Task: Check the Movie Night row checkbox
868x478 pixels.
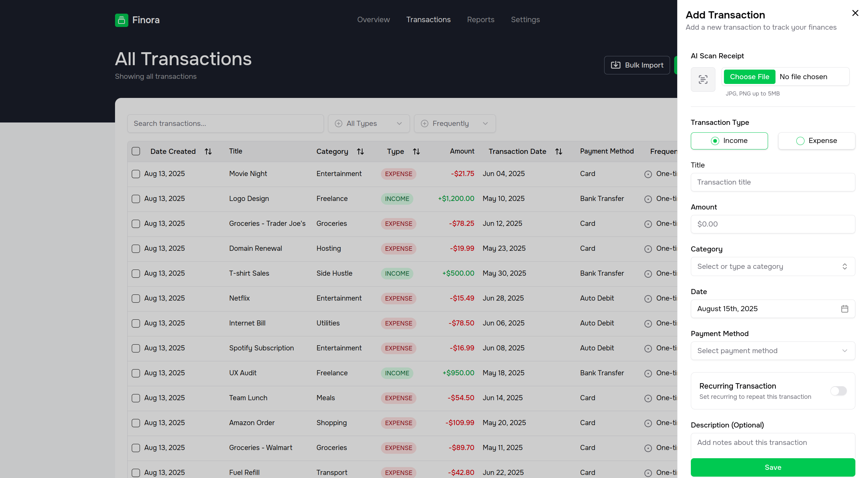Action: [x=136, y=174]
